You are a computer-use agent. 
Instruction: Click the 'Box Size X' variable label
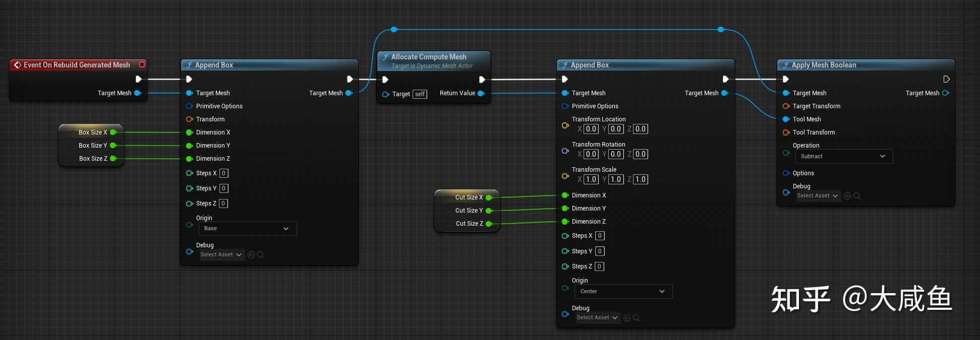(93, 132)
